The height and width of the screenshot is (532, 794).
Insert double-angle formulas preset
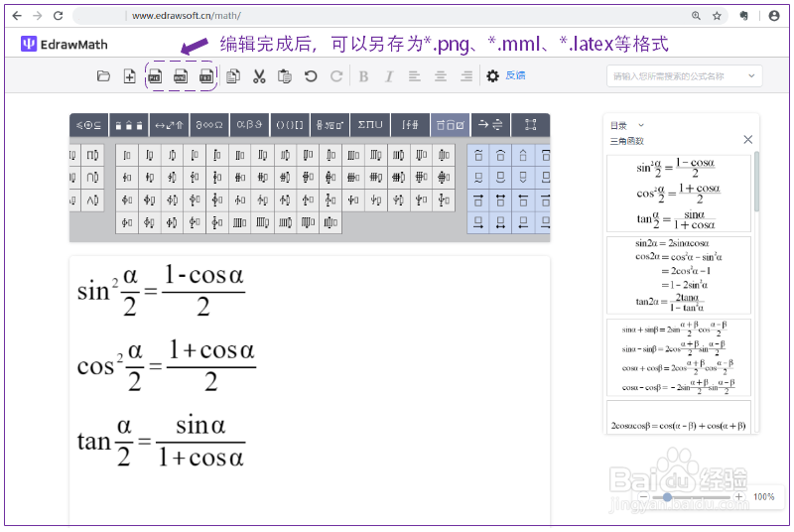click(679, 275)
